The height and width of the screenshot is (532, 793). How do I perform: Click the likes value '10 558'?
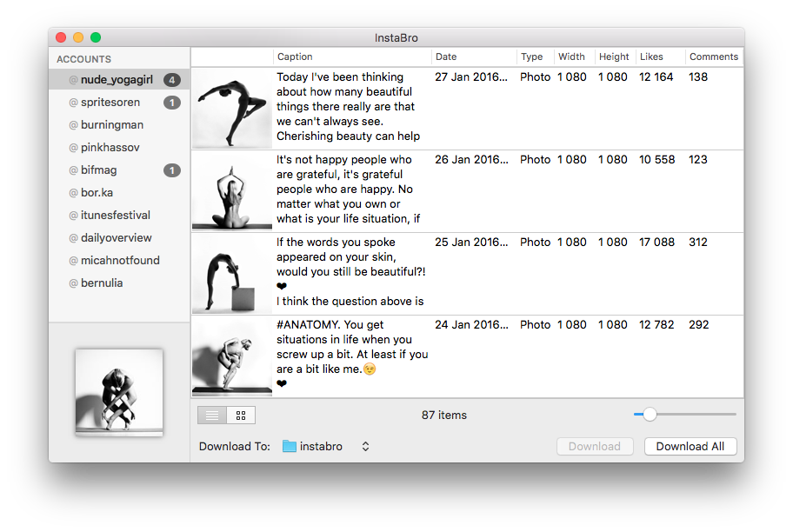[657, 159]
